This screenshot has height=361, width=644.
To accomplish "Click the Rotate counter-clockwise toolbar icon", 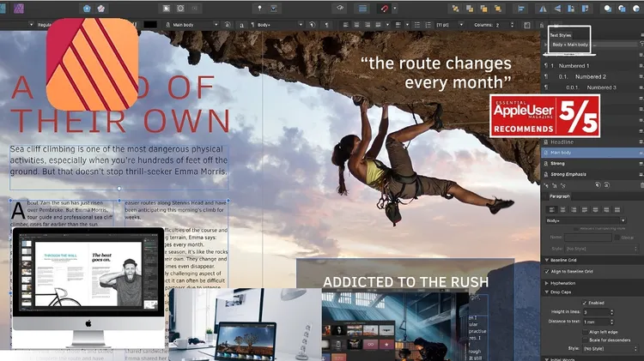I will coord(571,9).
